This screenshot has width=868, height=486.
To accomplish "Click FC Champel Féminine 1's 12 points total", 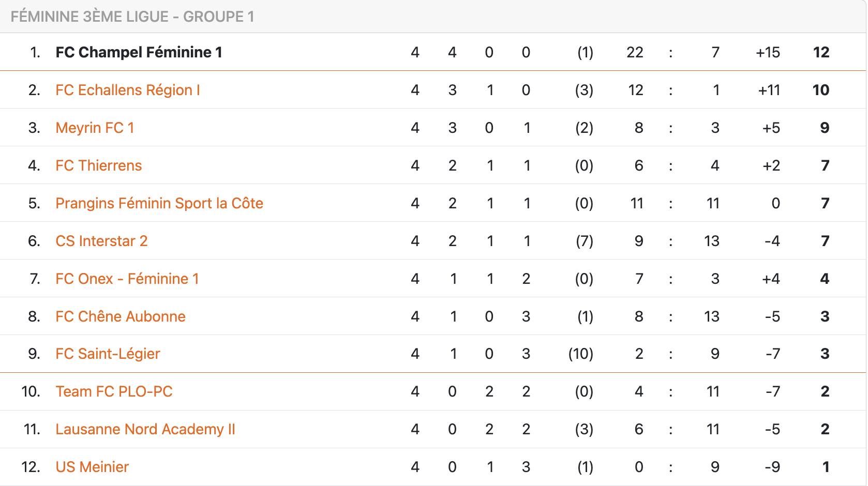I will (x=821, y=52).
